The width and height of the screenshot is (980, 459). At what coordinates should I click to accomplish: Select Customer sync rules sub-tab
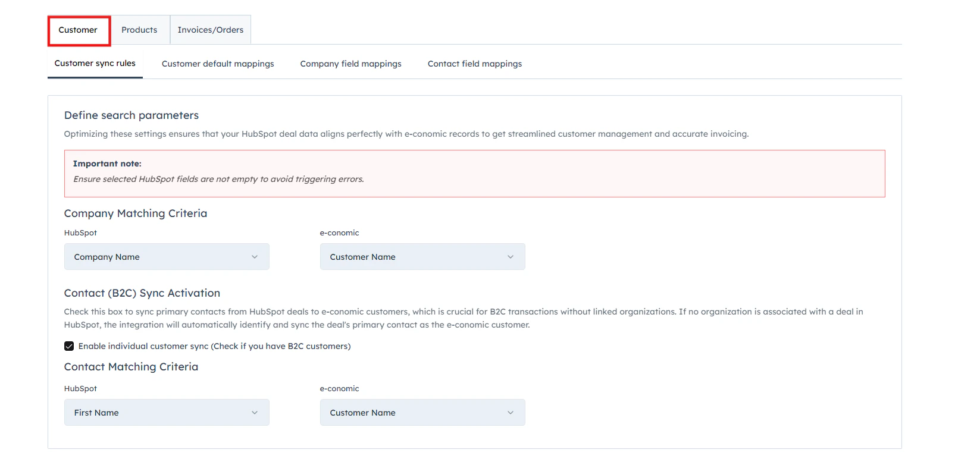point(95,63)
